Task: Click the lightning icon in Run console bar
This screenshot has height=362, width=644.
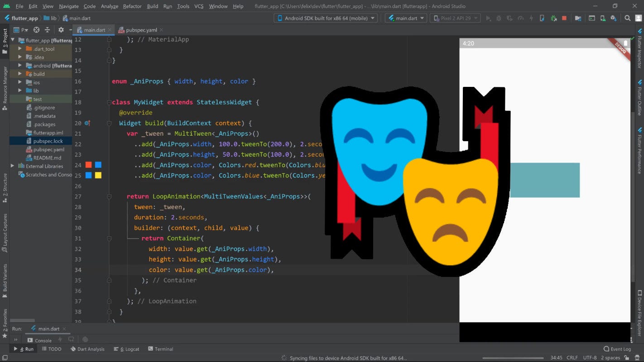Action: point(60,339)
